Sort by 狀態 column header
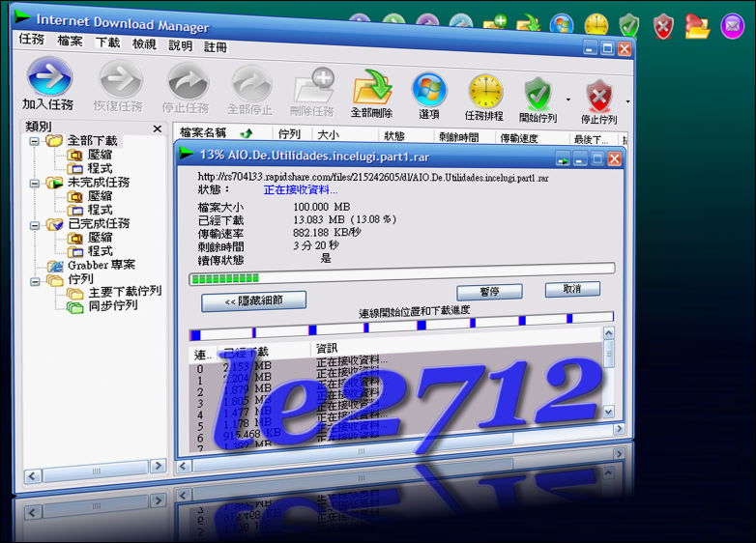The height and width of the screenshot is (543, 756). click(x=393, y=136)
